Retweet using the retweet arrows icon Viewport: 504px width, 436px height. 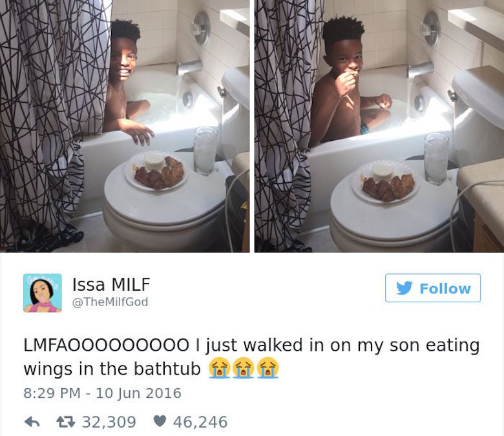click(65, 422)
